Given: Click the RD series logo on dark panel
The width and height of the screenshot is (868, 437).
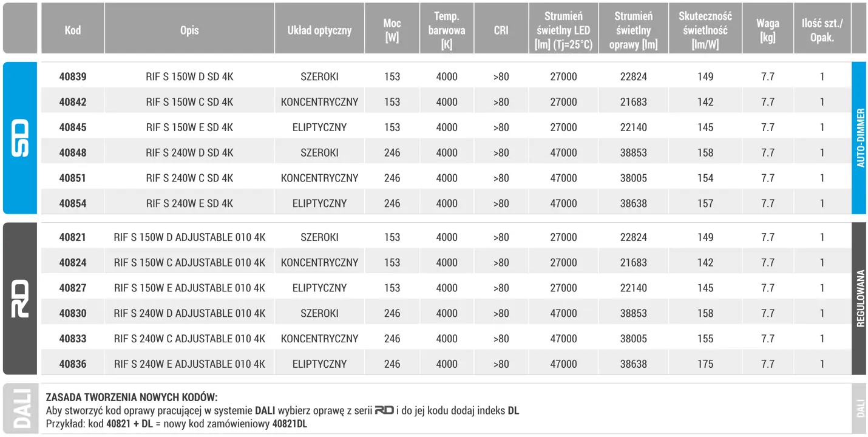Looking at the screenshot, I should pos(20,299).
